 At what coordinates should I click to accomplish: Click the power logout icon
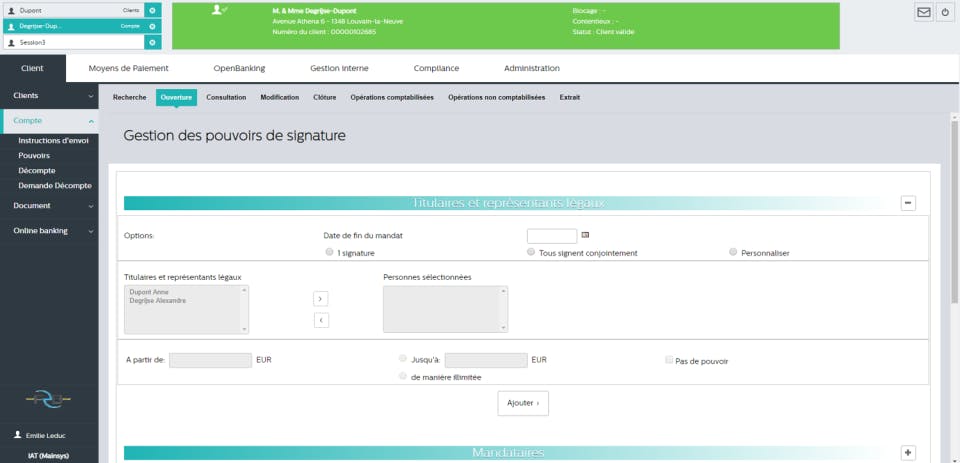[x=946, y=12]
